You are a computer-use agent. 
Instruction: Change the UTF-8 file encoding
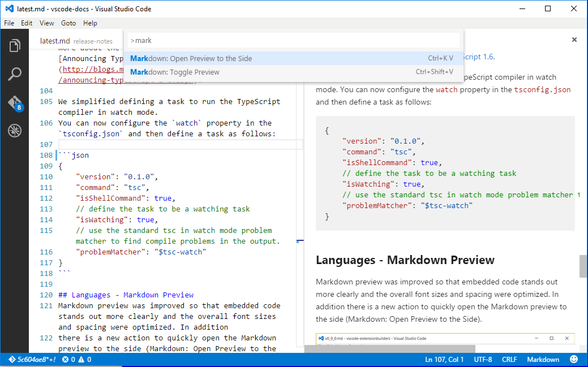483,360
